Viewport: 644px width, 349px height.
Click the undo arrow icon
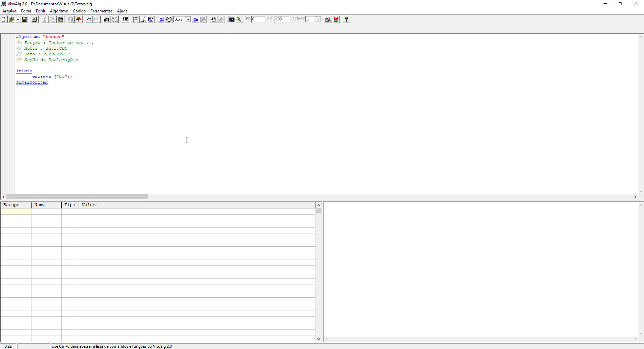click(x=89, y=19)
